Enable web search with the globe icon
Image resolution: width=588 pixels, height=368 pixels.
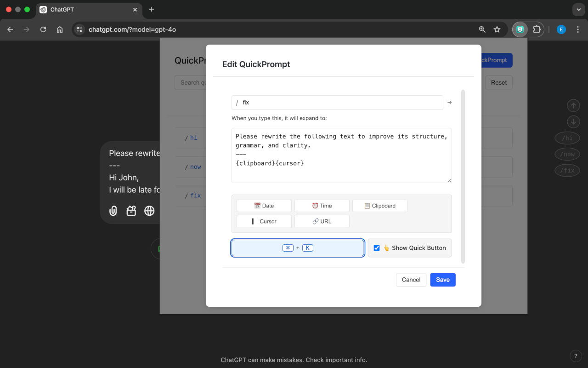tap(149, 211)
